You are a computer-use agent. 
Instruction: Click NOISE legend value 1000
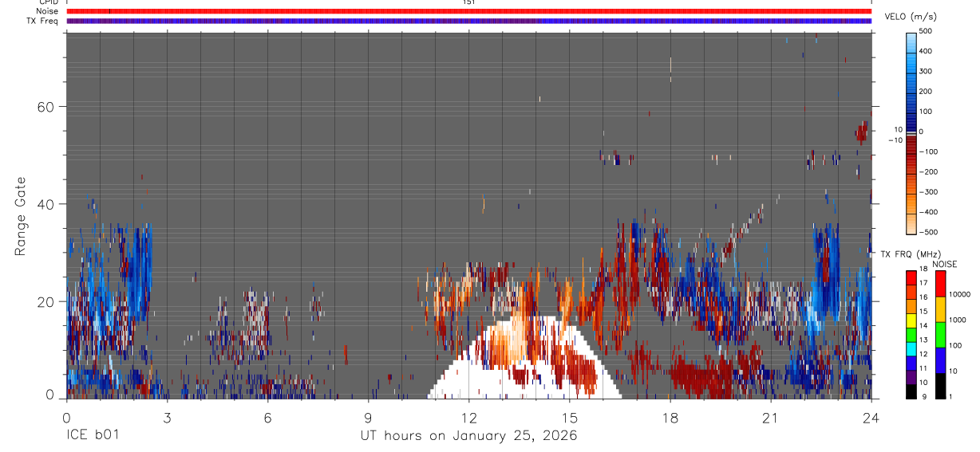(956, 320)
